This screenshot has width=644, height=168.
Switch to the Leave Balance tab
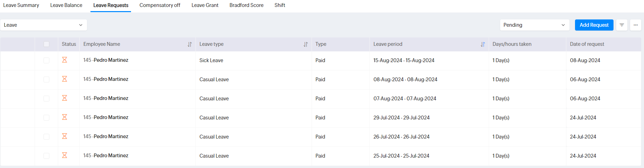[66, 5]
